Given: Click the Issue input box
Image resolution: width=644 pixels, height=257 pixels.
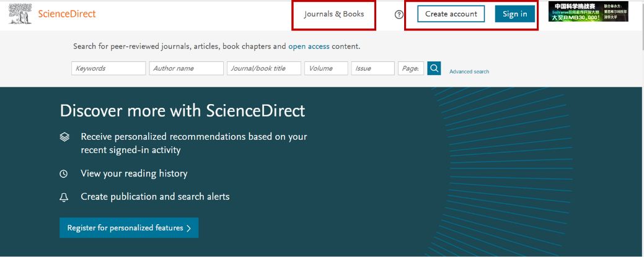Looking at the screenshot, I should click(373, 69).
